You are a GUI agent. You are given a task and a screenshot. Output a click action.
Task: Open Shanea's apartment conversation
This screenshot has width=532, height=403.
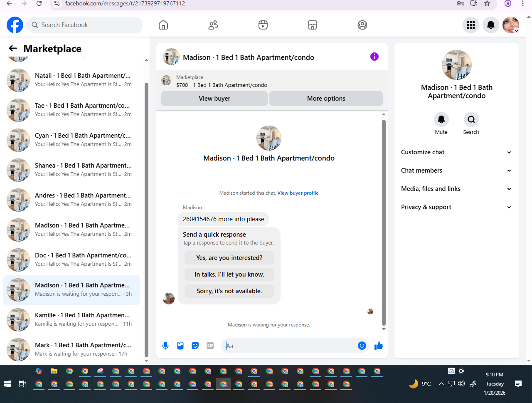click(71, 170)
